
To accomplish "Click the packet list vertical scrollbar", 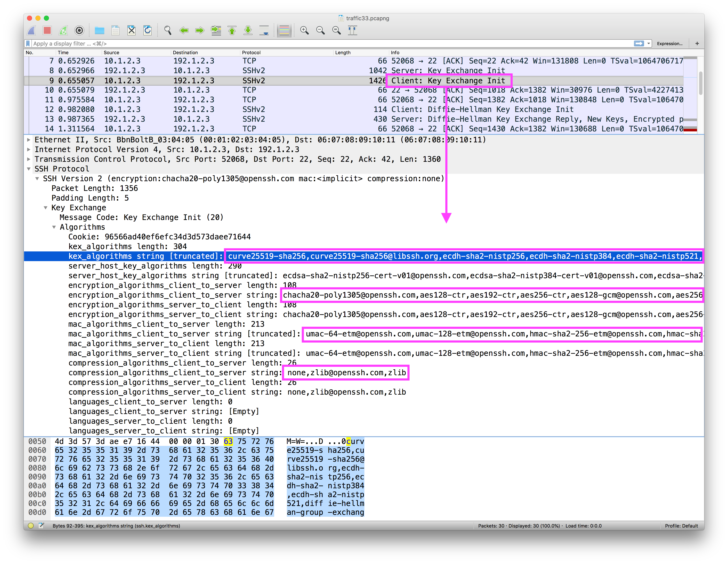I will 701,83.
